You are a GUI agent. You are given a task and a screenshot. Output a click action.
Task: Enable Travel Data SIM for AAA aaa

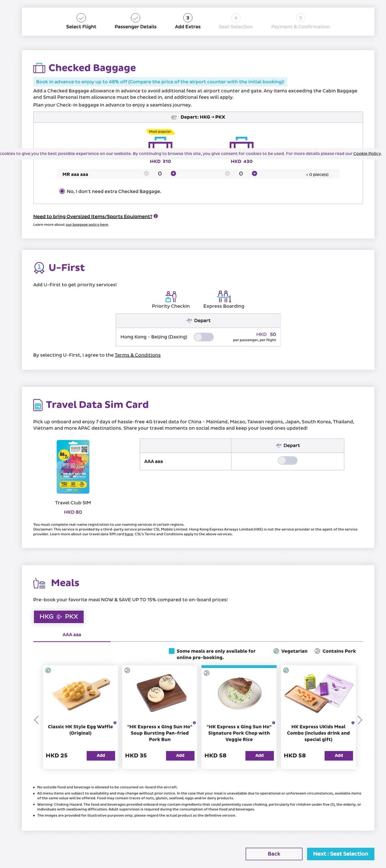287,461
